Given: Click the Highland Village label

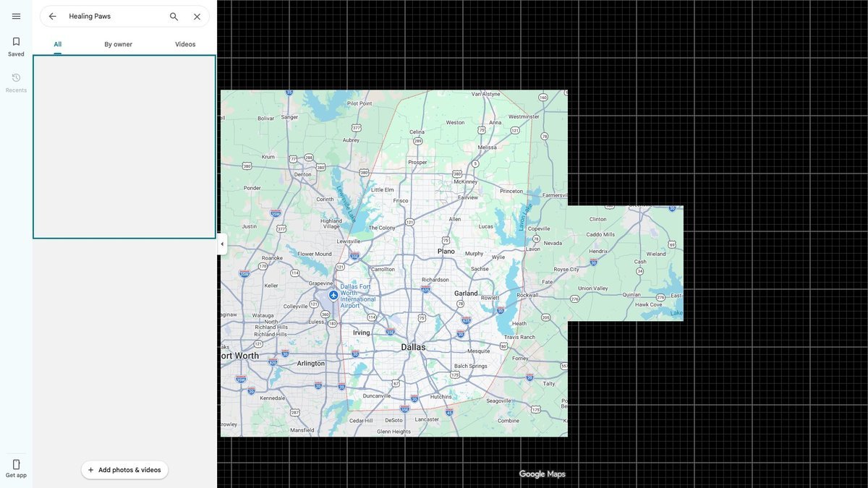Looking at the screenshot, I should [x=331, y=224].
